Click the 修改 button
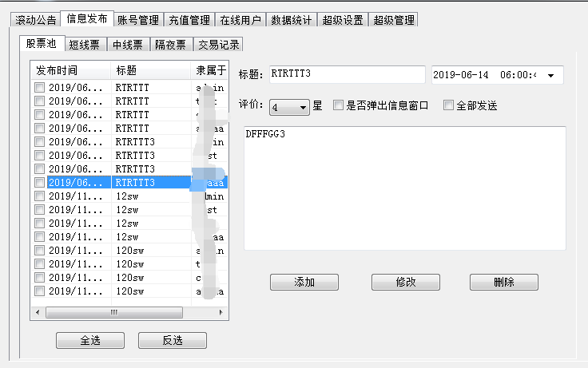Viewport: 588px width, 368px height. 406,282
